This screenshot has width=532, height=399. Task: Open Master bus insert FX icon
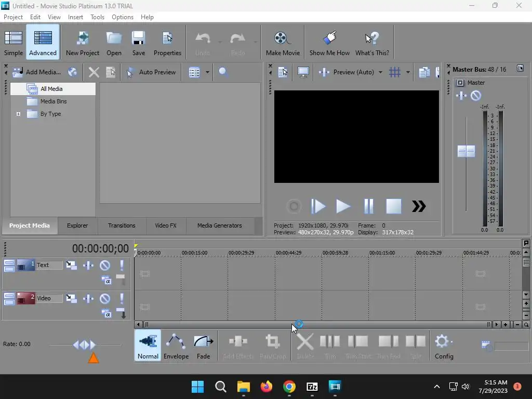point(461,96)
